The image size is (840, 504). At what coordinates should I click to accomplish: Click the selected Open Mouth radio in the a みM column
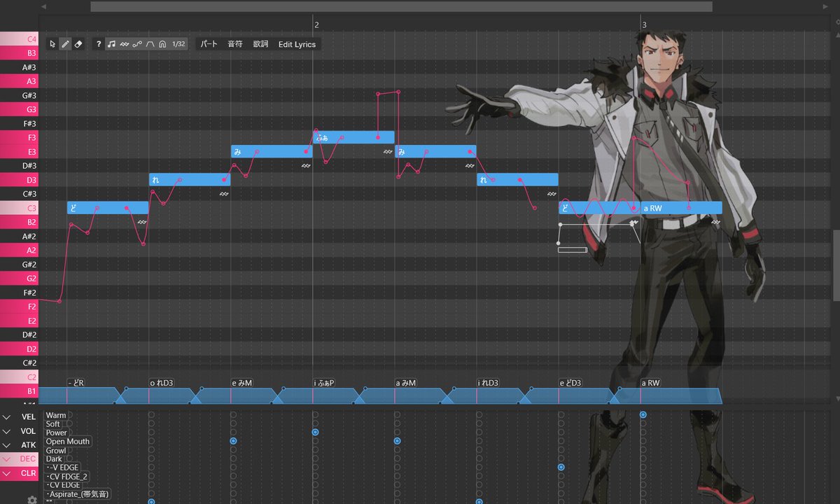click(x=397, y=441)
